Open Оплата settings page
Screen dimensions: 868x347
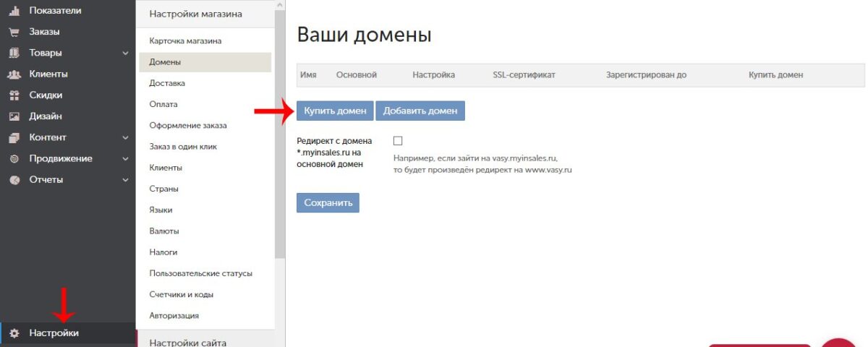point(163,104)
